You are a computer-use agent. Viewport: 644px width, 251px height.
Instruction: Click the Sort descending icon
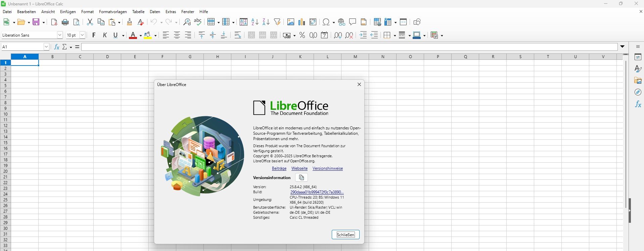click(266, 22)
